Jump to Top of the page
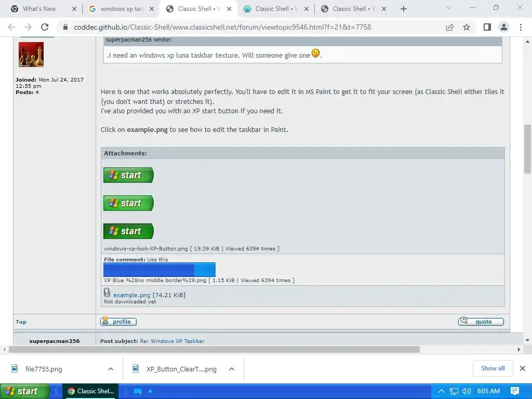Screen dimensions: 532x399 pos(21,322)
